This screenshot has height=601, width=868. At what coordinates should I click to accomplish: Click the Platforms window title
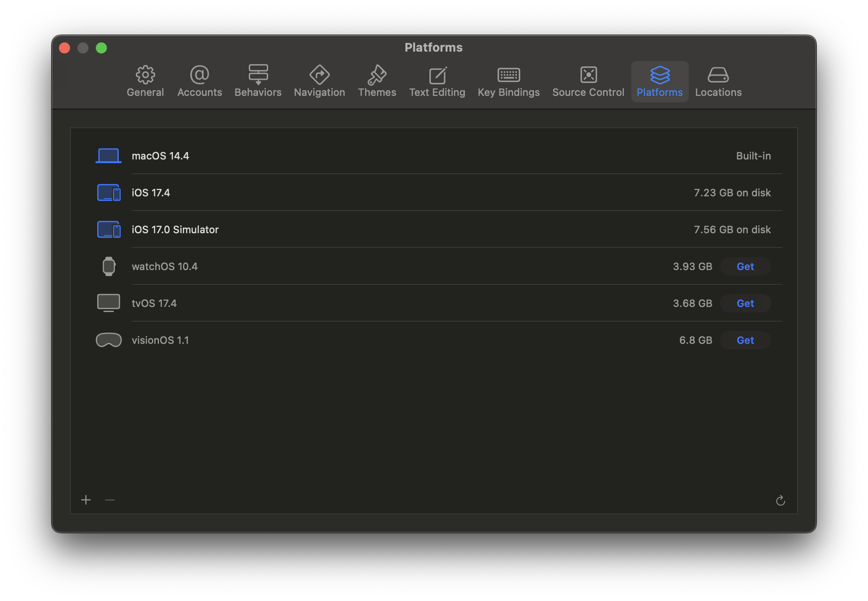pos(434,47)
